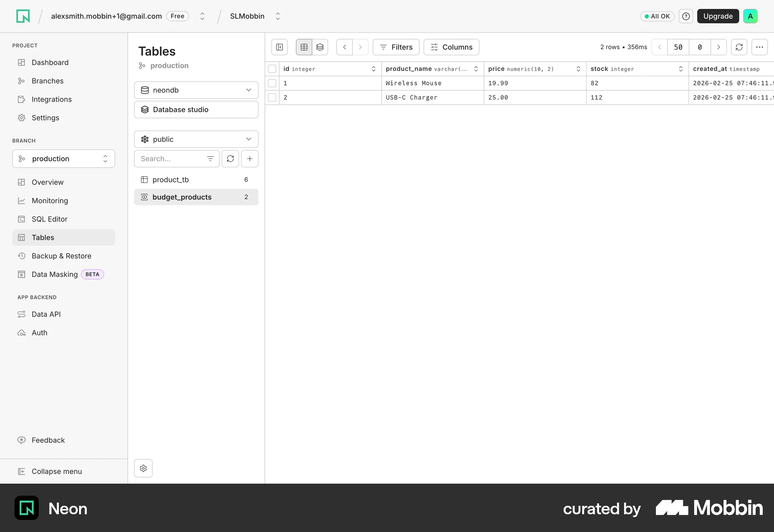Go to Overview in branch menu
The image size is (774, 532).
[64, 182]
